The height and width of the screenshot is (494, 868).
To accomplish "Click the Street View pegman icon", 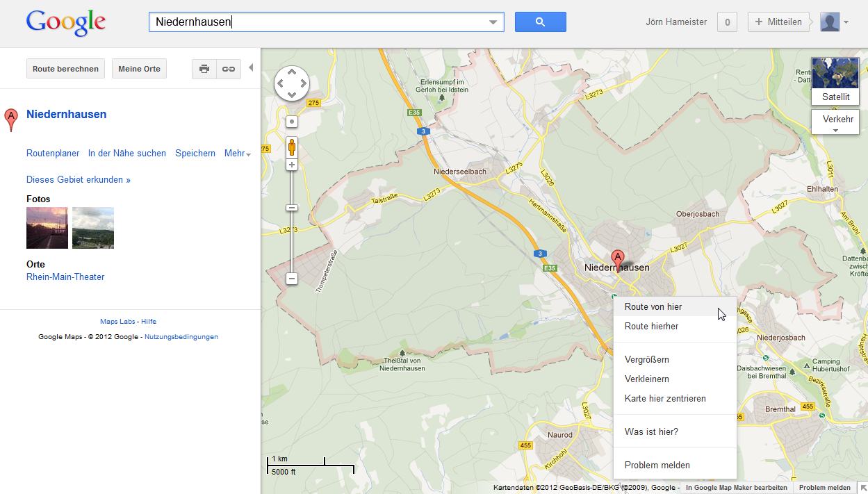I will pos(292,147).
